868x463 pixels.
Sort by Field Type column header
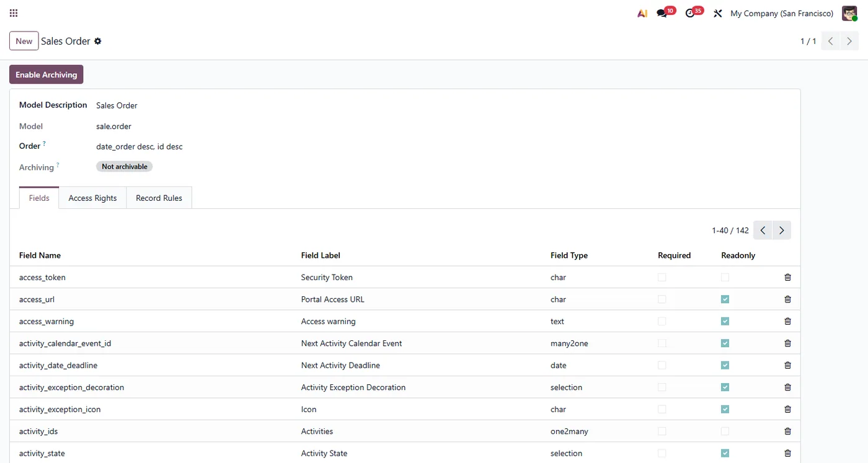pos(569,255)
